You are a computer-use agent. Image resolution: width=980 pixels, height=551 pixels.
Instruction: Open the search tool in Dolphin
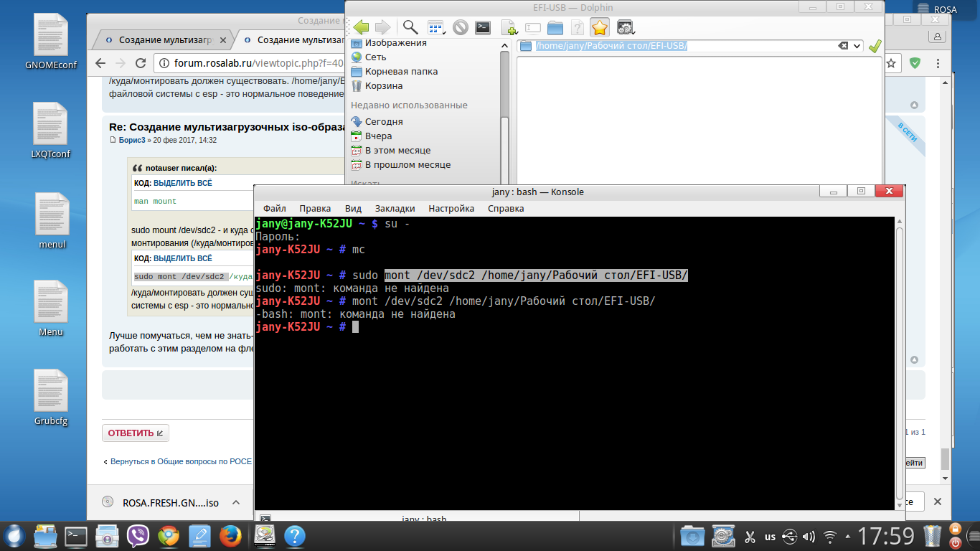coord(410,27)
